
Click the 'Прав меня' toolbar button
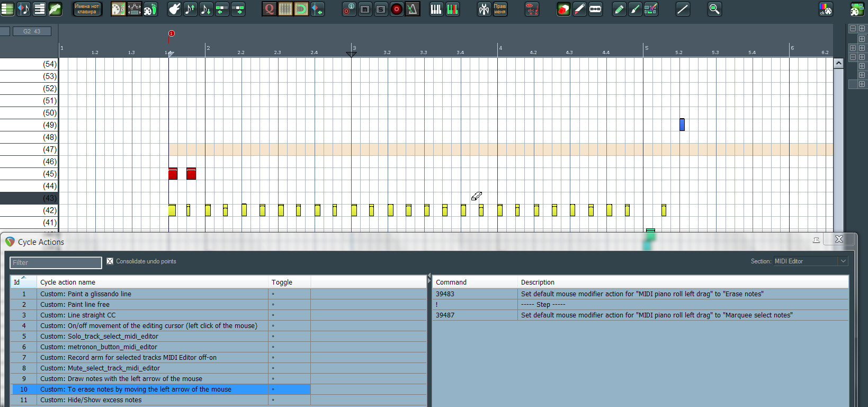[x=500, y=9]
